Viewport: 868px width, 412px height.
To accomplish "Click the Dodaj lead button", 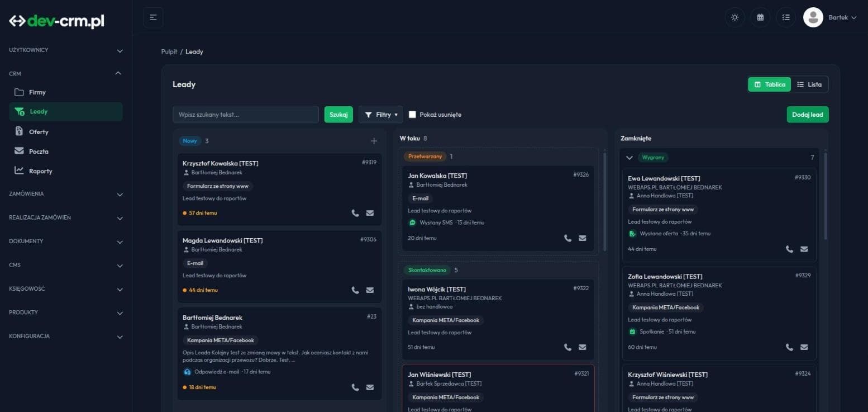I will tap(808, 115).
